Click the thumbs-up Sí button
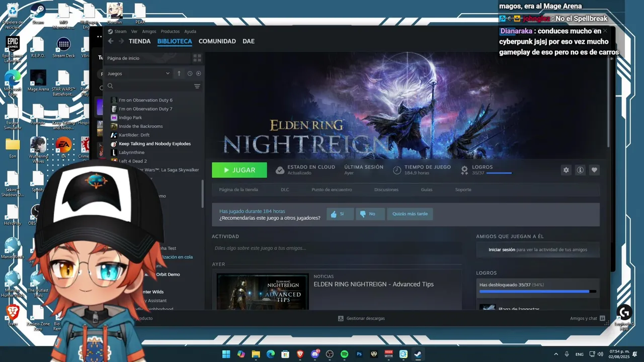 coord(340,214)
